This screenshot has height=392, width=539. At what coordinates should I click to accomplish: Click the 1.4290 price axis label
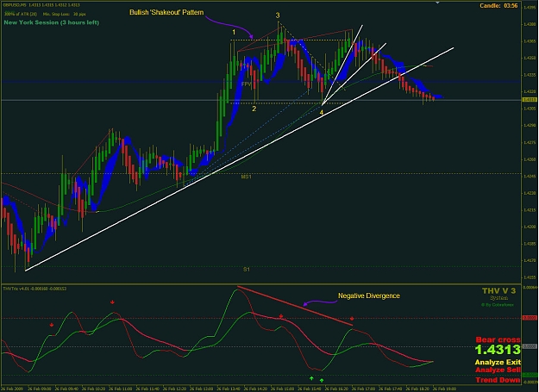529,125
